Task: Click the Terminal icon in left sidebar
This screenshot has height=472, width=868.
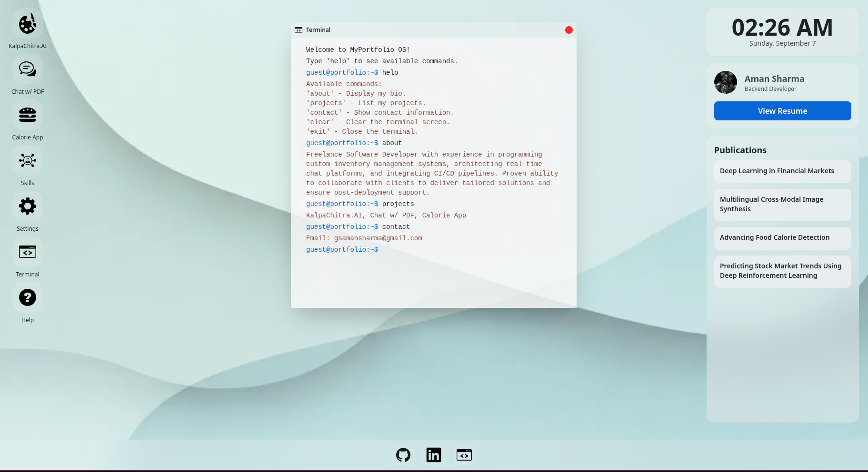Action: coord(28,252)
